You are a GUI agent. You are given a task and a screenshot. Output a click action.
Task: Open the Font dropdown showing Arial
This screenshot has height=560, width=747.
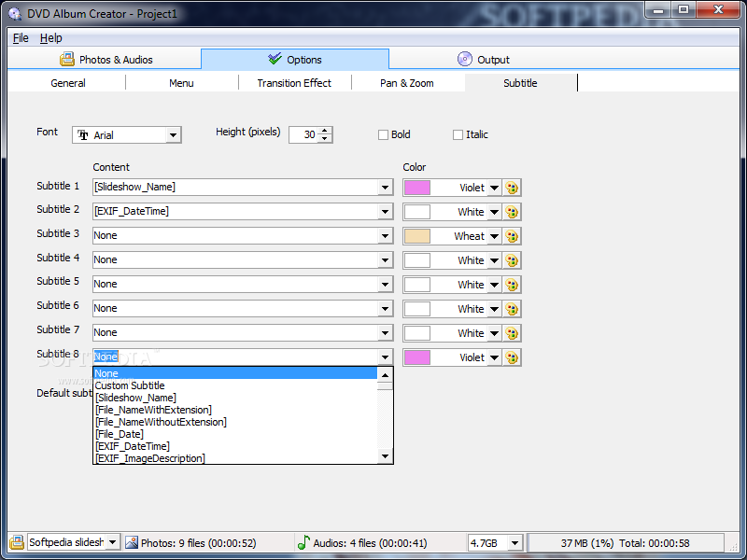pos(174,135)
